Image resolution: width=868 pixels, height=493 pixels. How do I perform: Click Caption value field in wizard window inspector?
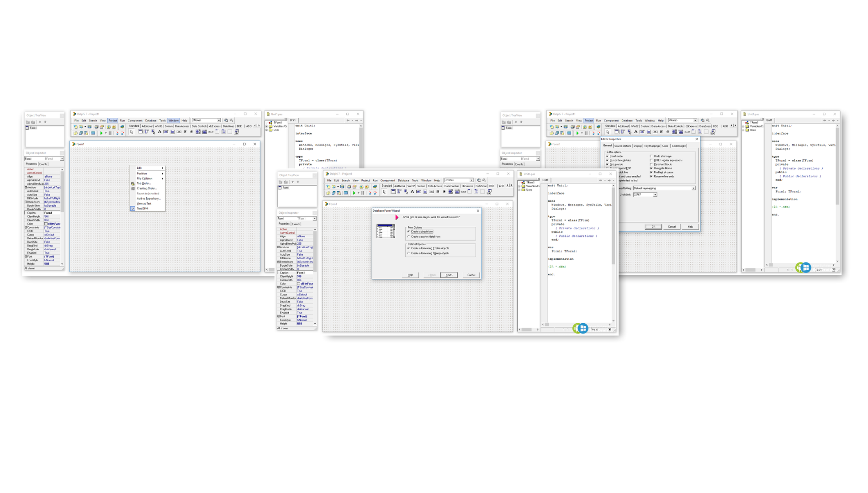(x=305, y=273)
